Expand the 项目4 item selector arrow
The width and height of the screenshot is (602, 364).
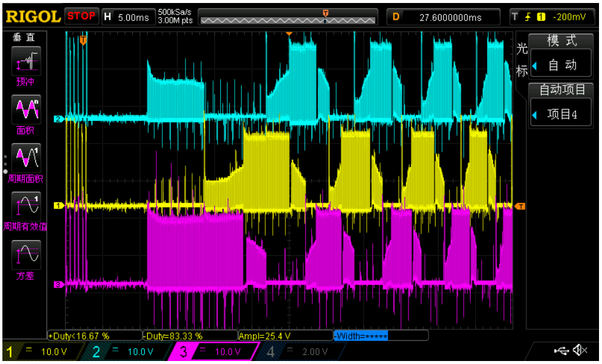(x=534, y=115)
